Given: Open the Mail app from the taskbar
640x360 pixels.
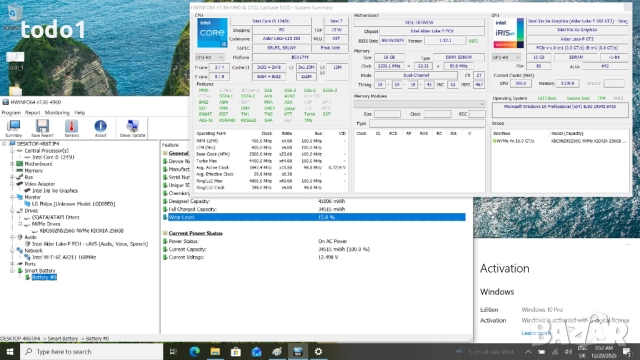Looking at the screenshot, I should tap(256, 351).
